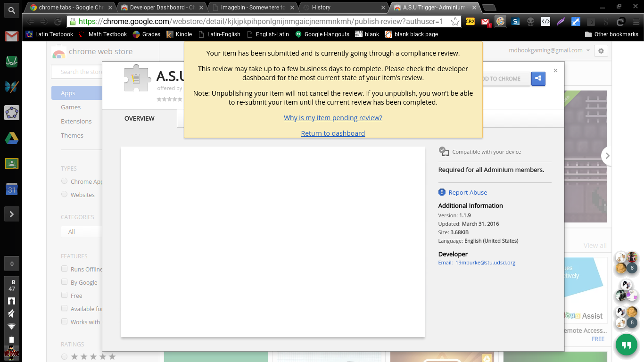This screenshot has height=362, width=644.
Task: Click the 'Return to dashboard' link
Action: click(x=333, y=133)
